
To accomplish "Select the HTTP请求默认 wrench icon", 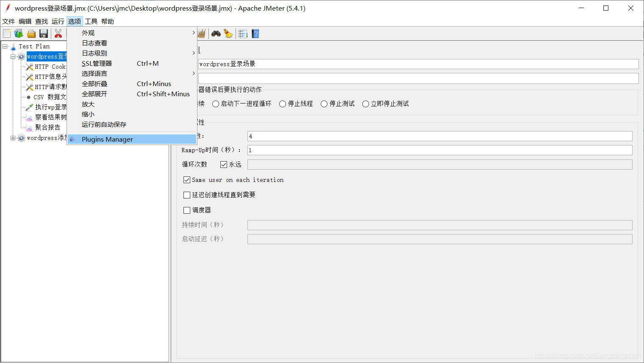I will pyautogui.click(x=29, y=87).
